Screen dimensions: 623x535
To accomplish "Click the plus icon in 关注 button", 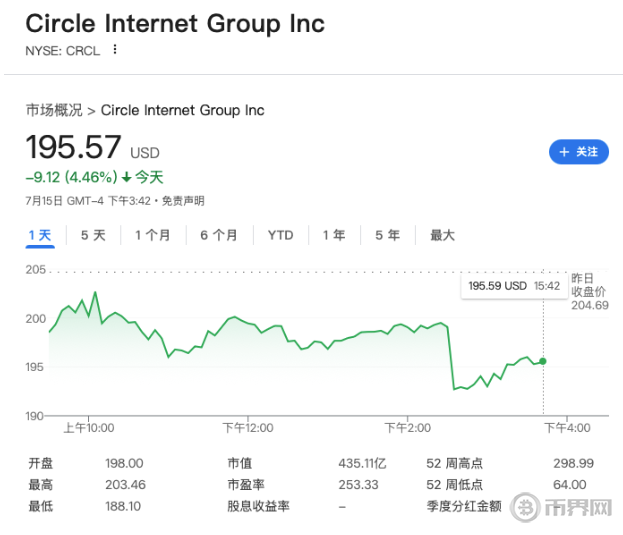I will (564, 152).
